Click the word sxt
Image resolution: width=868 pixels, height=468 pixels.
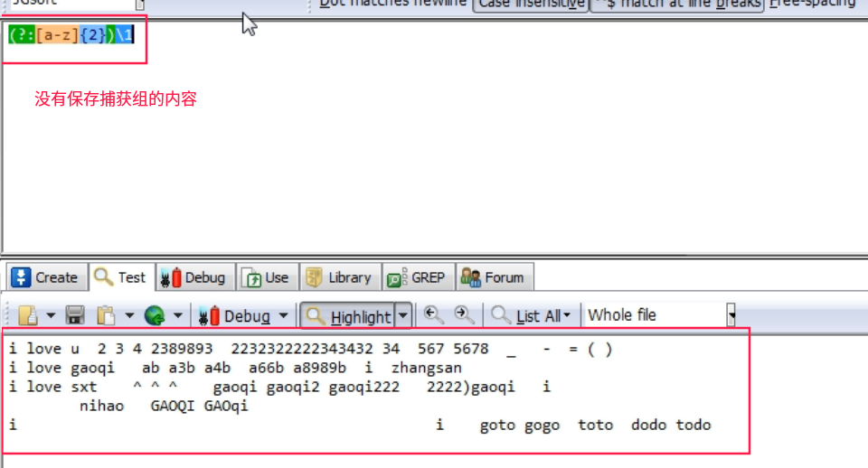83,387
